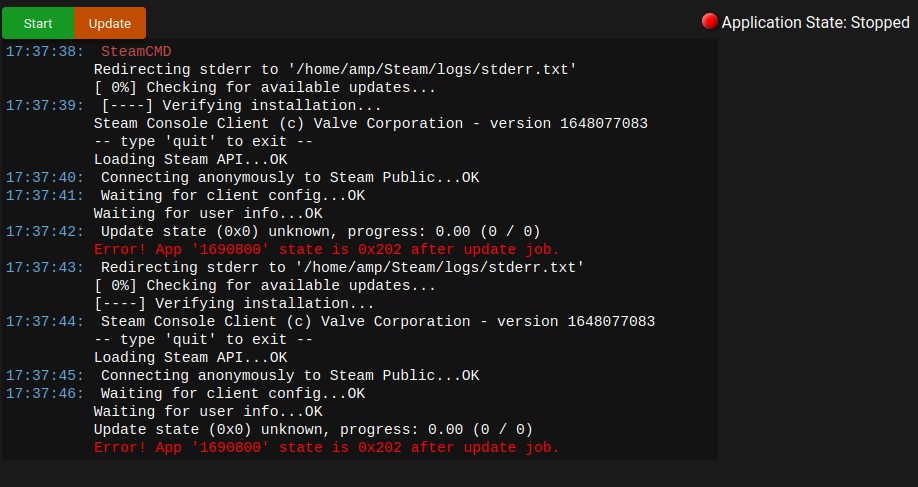Viewport: 918px width, 487px height.
Task: Click 'Connecting anonymously' line at 17:37:45
Action: pos(290,375)
